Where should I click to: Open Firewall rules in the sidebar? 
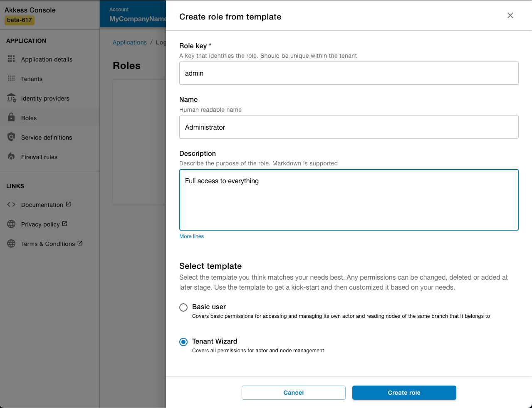pyautogui.click(x=39, y=157)
